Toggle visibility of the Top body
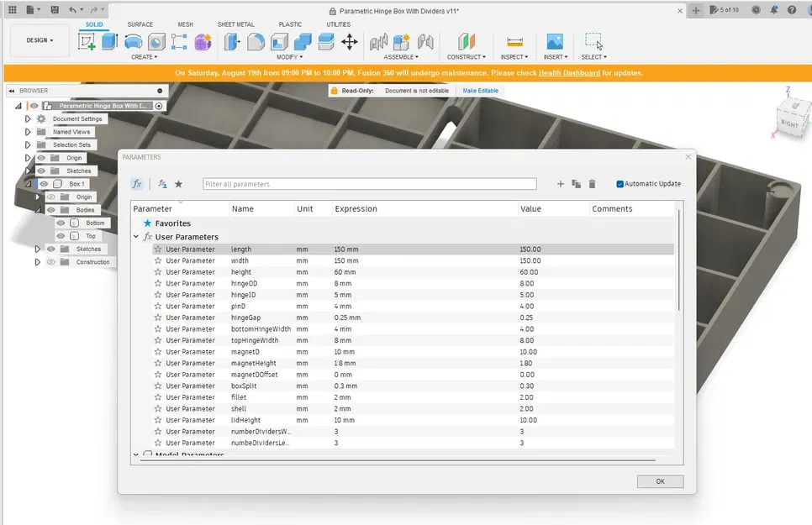This screenshot has height=525, width=812. point(61,236)
